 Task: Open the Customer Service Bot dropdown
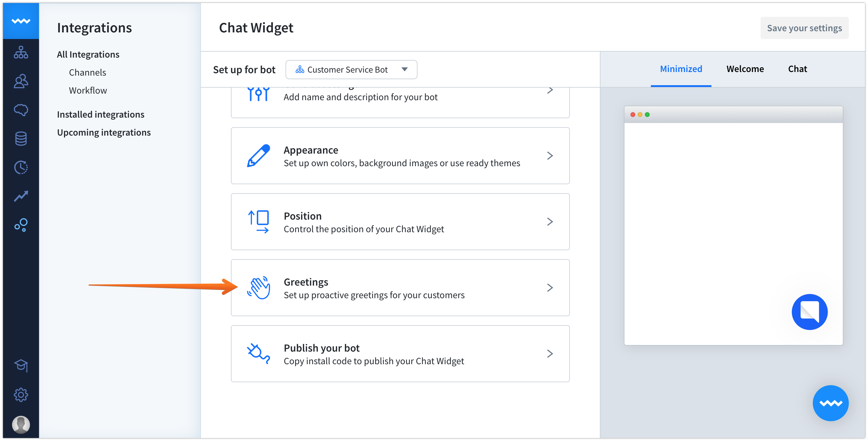click(351, 70)
